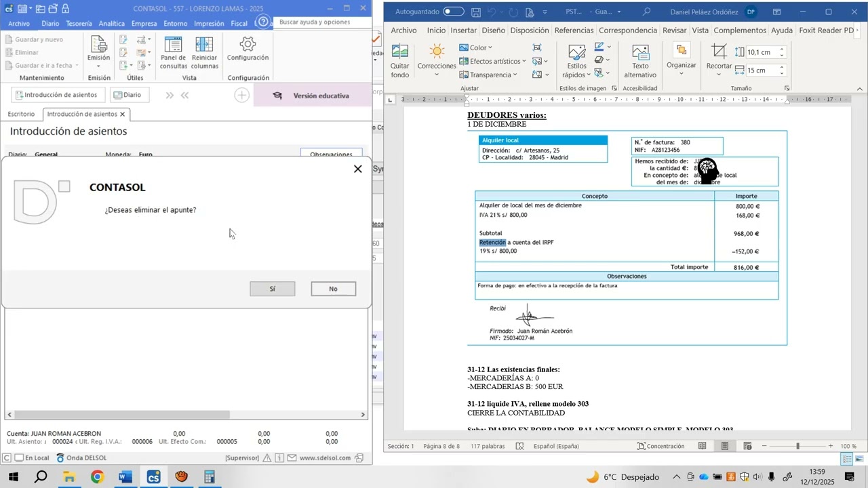868x488 pixels.
Task: Click the save icon in Word title bar
Action: pyautogui.click(x=476, y=12)
